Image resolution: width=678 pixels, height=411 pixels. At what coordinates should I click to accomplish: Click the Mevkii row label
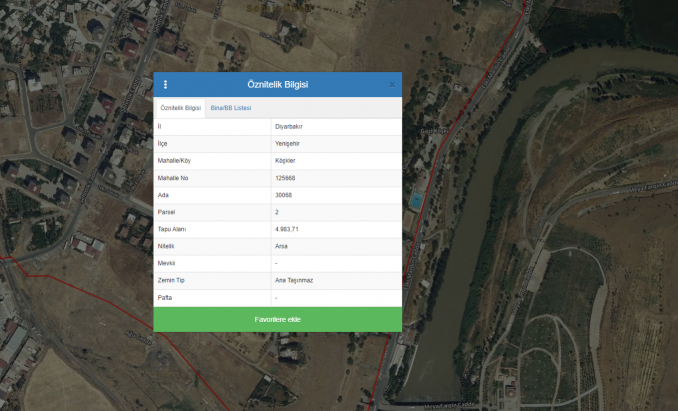click(x=167, y=263)
